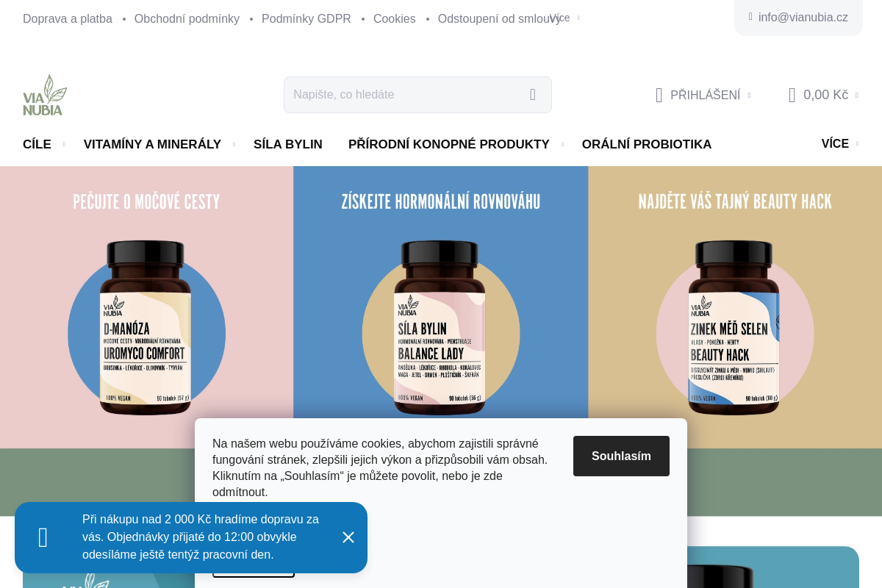Open the ORÁLNÍ PROBIOTIKA menu item
Image resolution: width=882 pixels, height=588 pixels.
pyautogui.click(x=647, y=145)
